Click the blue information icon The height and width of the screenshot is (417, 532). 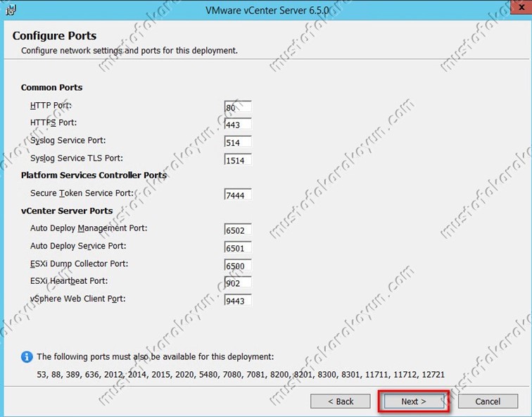click(27, 356)
